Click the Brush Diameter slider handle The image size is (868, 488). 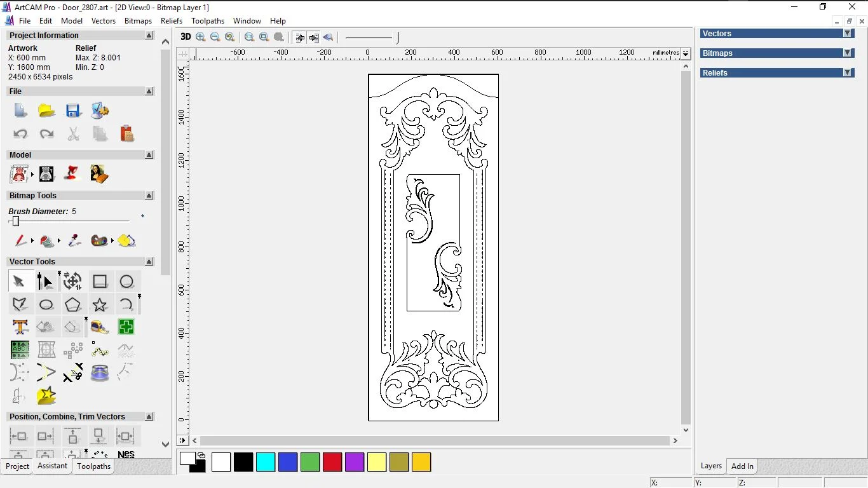(x=16, y=221)
